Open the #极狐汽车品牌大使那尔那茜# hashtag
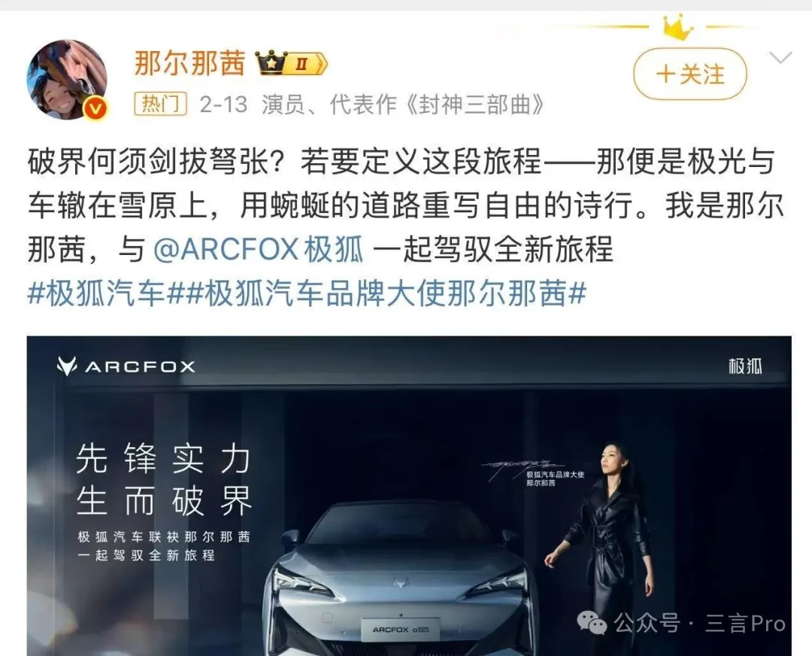Image resolution: width=812 pixels, height=656 pixels. point(385,294)
